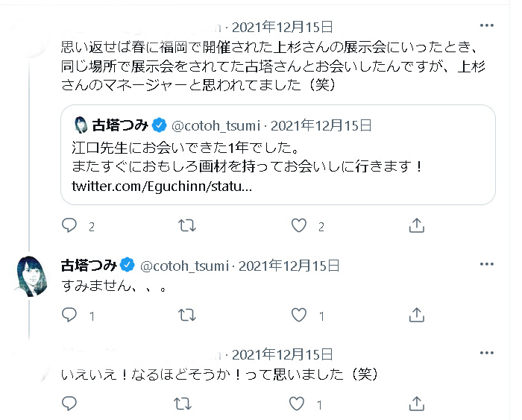Viewport: 522px width, 420px height.
Task: Open the twitter.com/Eguchinn/statu... link
Action: coord(161,185)
